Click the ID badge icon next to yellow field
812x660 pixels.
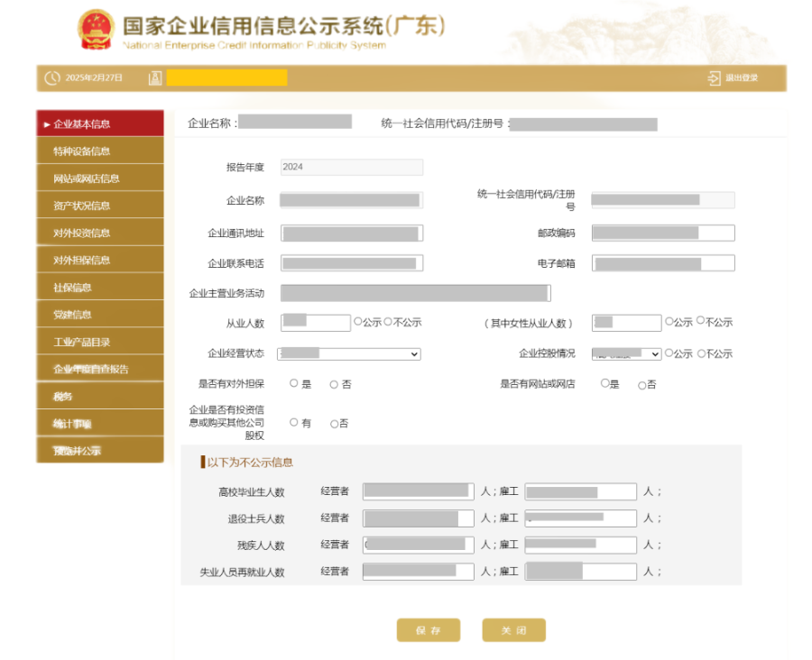pos(154,78)
